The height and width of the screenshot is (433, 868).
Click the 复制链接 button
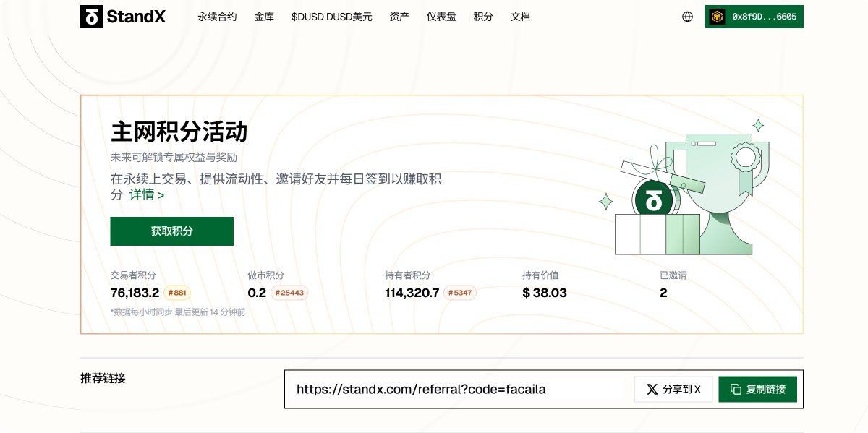(x=758, y=390)
